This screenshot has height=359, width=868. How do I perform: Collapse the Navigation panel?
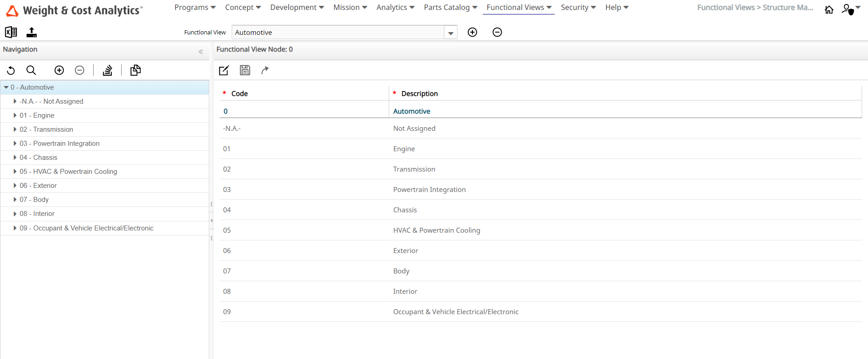201,52
